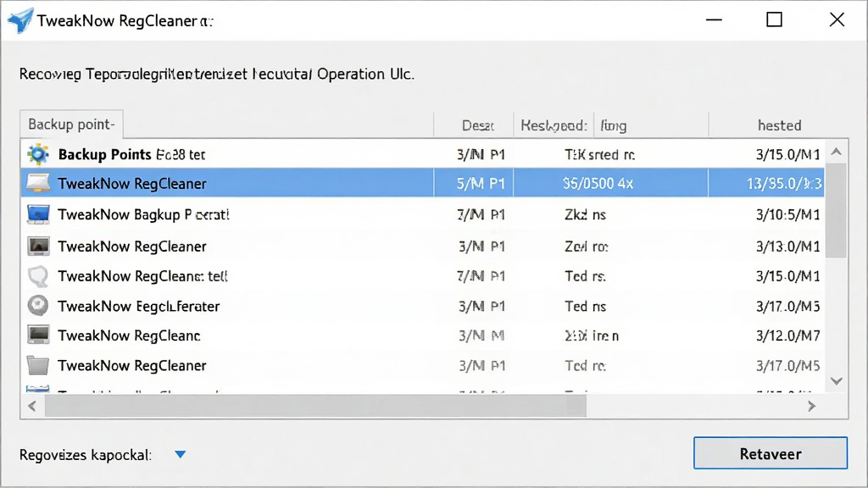This screenshot has height=488, width=868.
Task: Click the 3/10:5/M1 date cell
Action: (x=787, y=214)
